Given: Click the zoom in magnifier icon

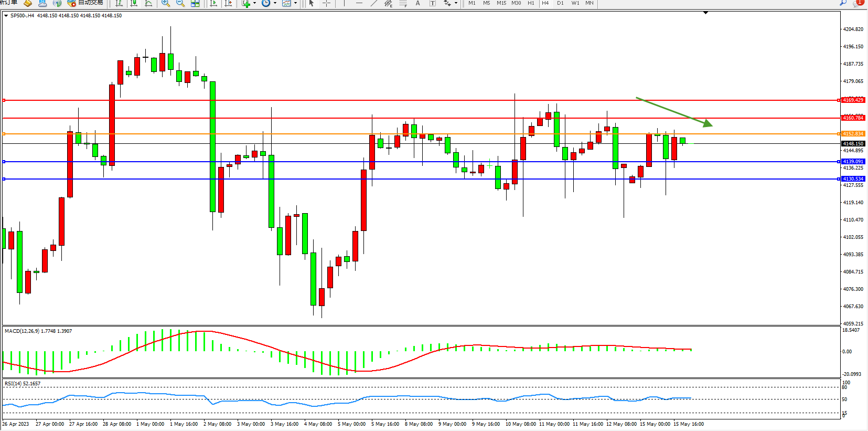Looking at the screenshot, I should click(x=165, y=3).
